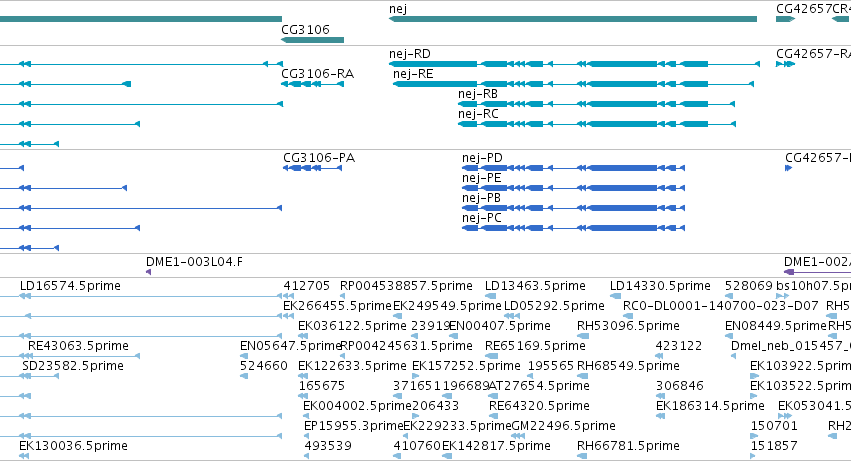This screenshot has width=851, height=461.
Task: Click the 423122 EST label
Action: coord(679,346)
